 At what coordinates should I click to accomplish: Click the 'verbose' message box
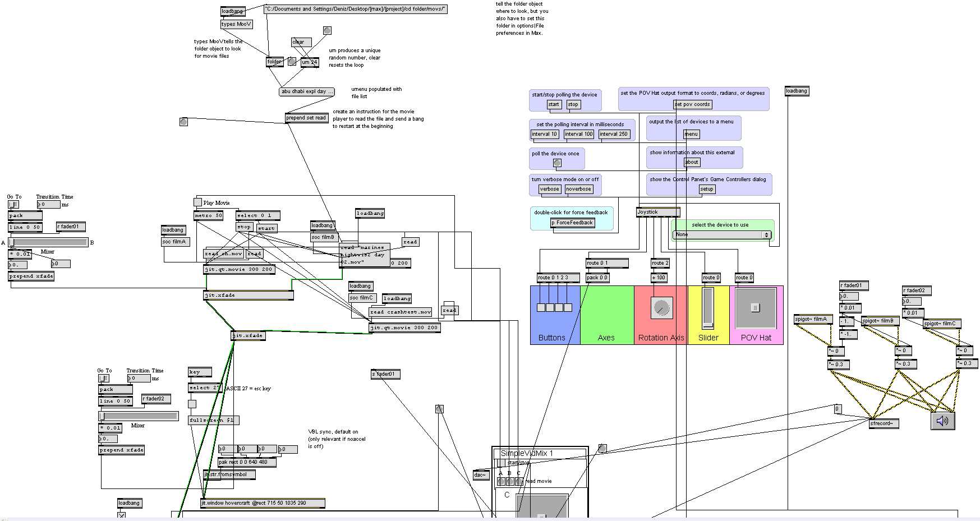(549, 189)
